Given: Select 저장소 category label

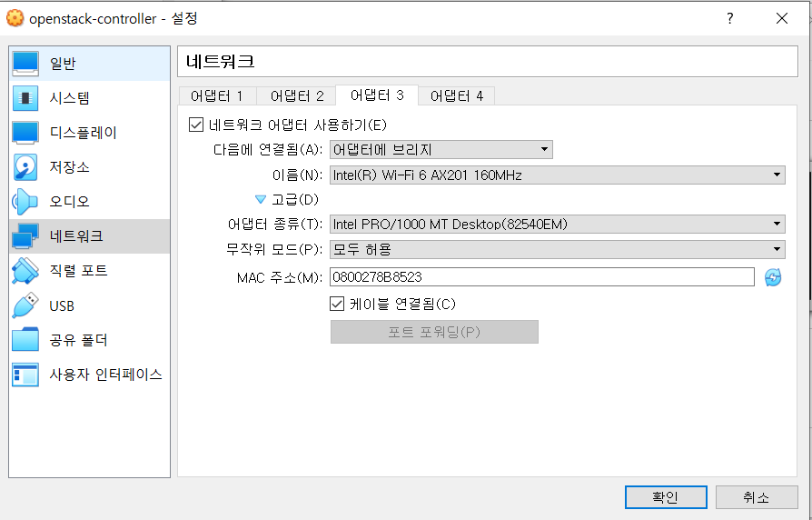Looking at the screenshot, I should click(x=69, y=167).
